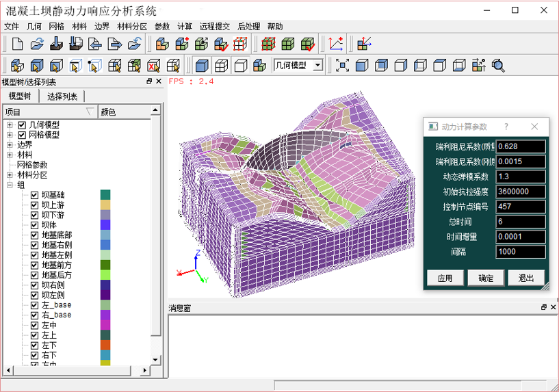Expand the 材料 tree node
The width and height of the screenshot is (559, 392).
point(10,155)
